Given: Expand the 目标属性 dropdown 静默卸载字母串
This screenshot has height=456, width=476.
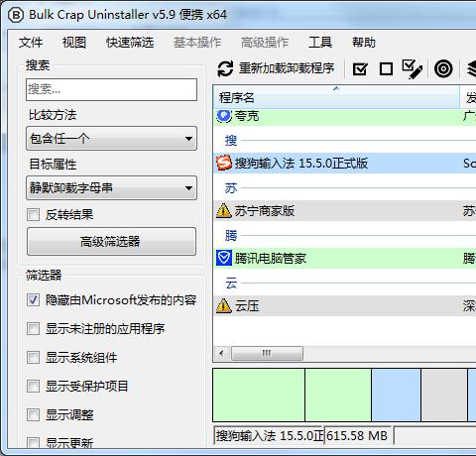Looking at the screenshot, I should click(x=111, y=188).
